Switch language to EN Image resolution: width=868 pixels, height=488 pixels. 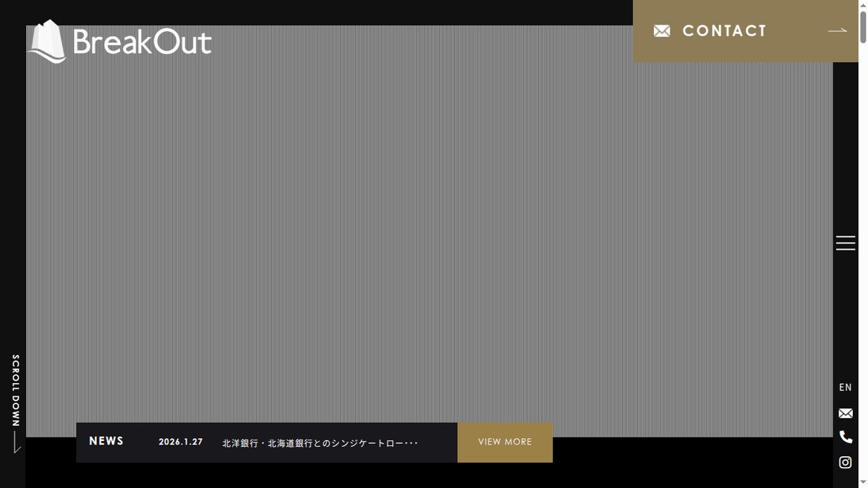point(846,388)
